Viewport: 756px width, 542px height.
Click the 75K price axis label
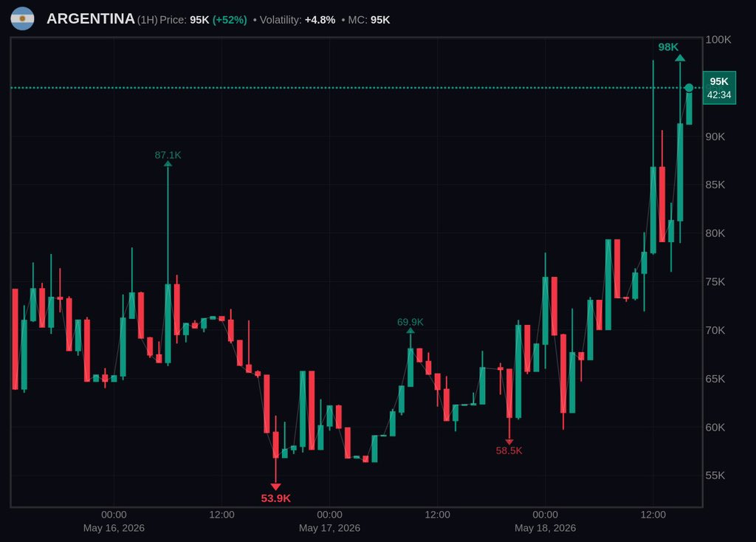tap(715, 281)
